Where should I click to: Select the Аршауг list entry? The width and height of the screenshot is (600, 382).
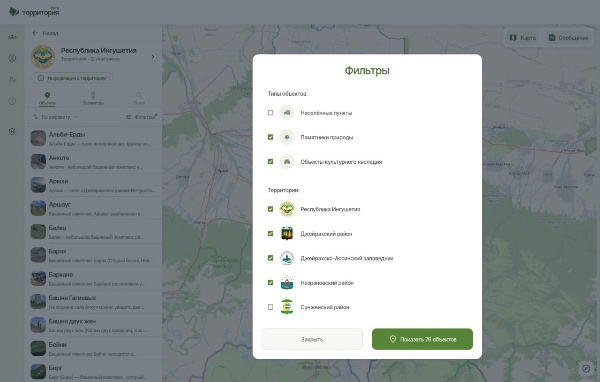[x=93, y=208]
